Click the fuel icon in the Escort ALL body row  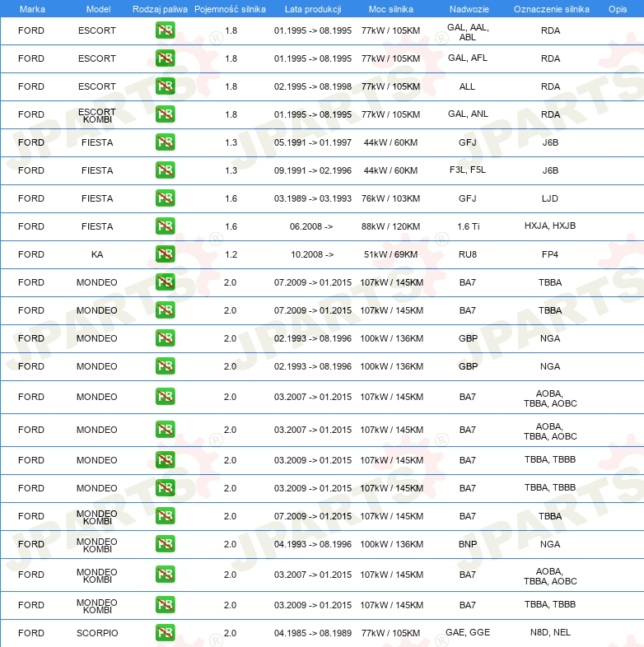pyautogui.click(x=166, y=86)
